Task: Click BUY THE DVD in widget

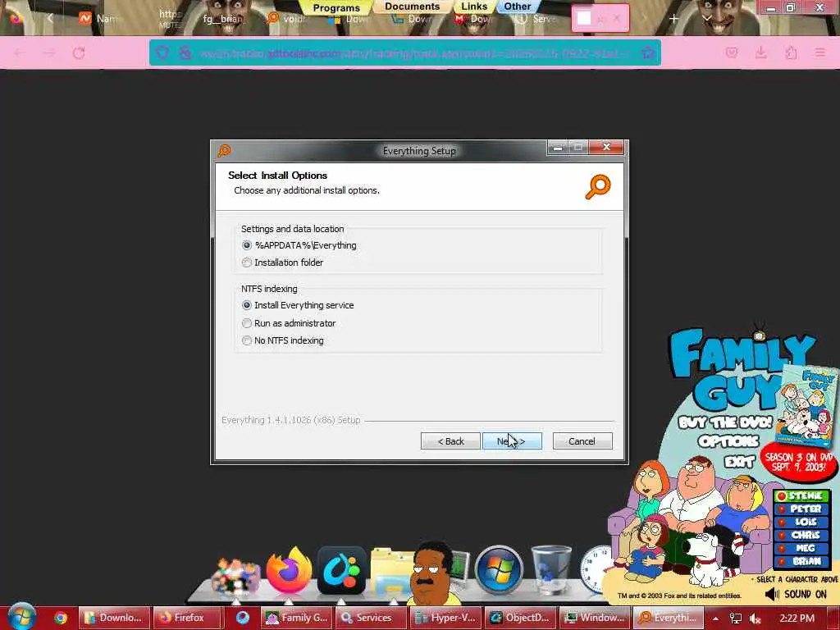Action: pos(725,422)
